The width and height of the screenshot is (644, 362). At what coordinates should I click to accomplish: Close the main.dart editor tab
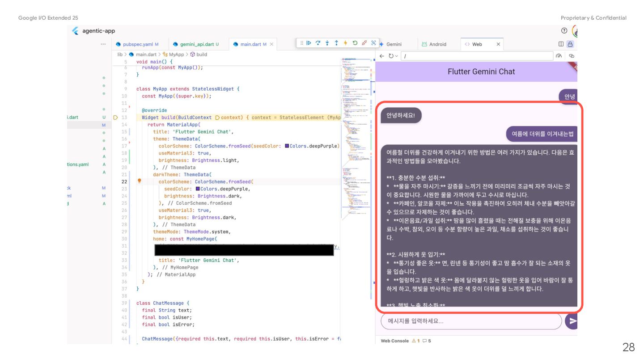pyautogui.click(x=271, y=44)
